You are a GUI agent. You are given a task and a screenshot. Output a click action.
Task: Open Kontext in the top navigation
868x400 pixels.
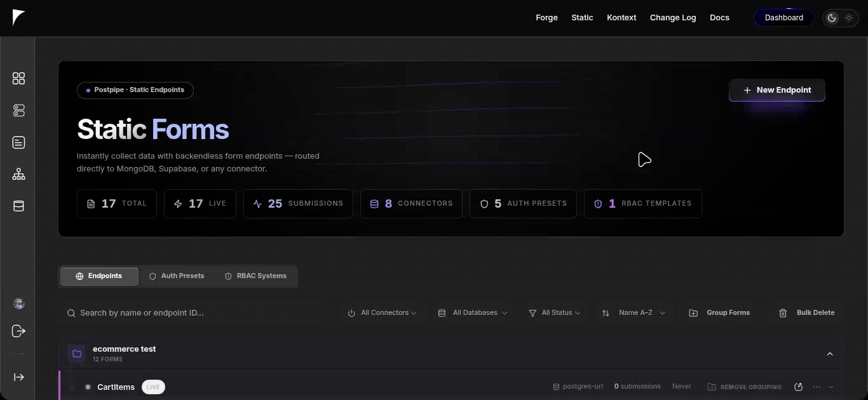point(621,18)
